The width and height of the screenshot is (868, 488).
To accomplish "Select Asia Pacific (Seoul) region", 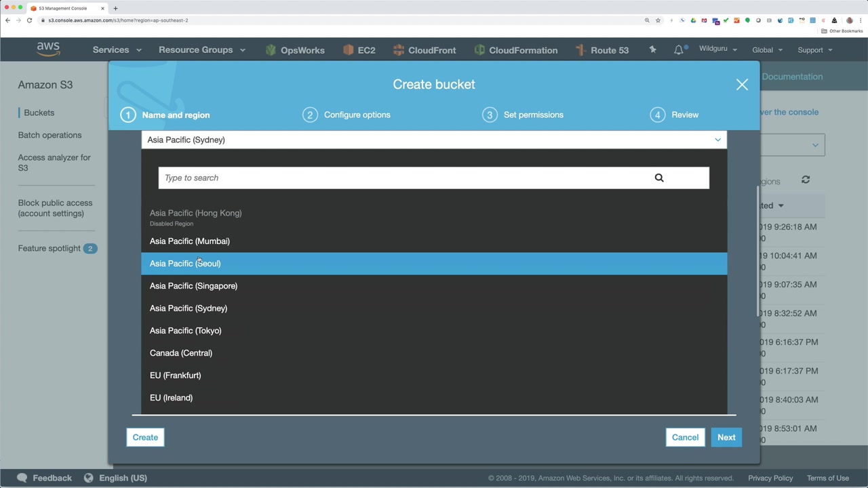I will 434,264.
